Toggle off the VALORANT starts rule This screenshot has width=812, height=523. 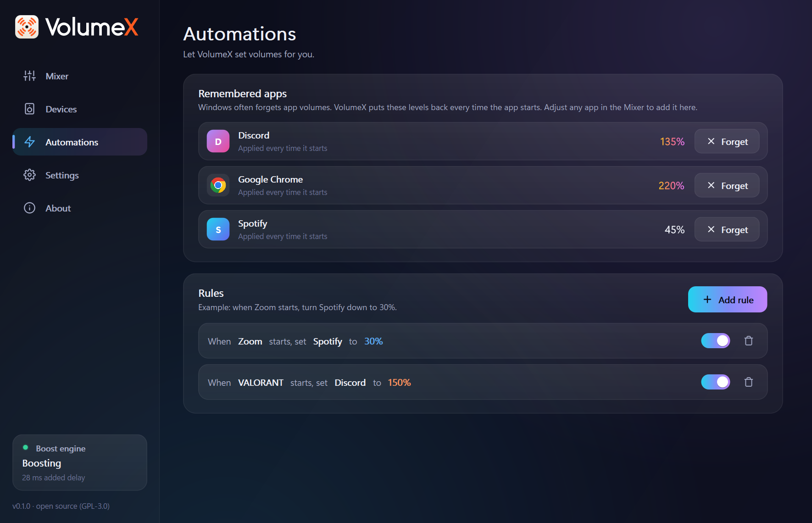716,382
